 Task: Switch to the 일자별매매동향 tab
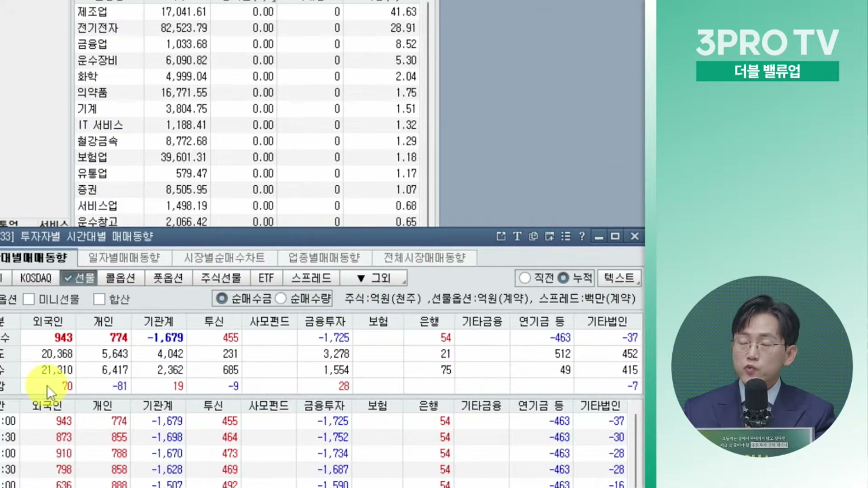click(124, 258)
